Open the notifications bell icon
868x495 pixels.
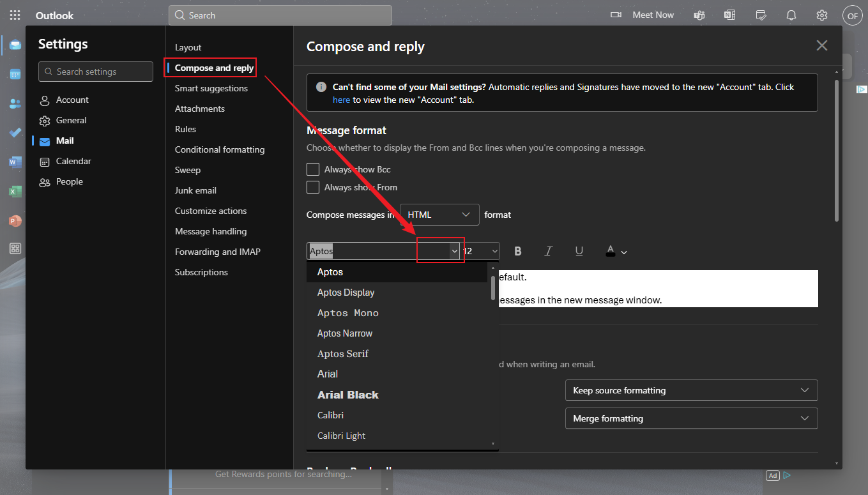791,15
